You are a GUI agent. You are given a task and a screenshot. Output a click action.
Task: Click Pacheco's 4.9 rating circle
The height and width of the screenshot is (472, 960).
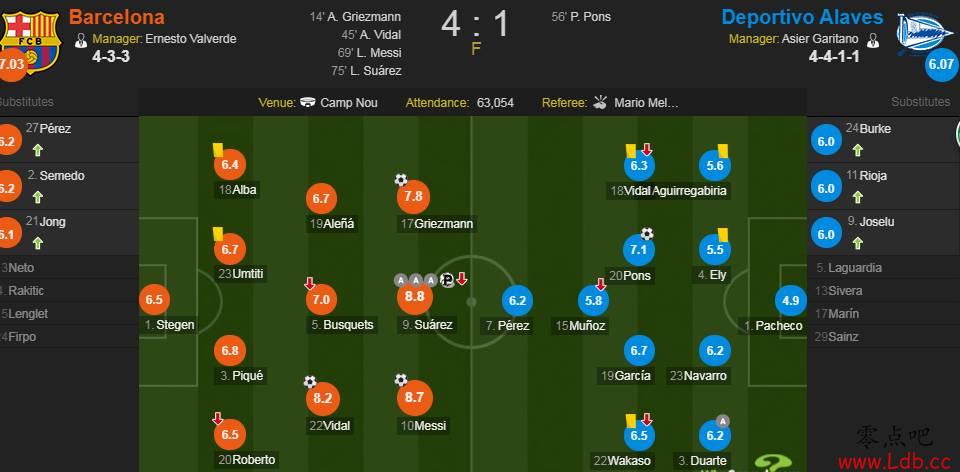tap(790, 301)
